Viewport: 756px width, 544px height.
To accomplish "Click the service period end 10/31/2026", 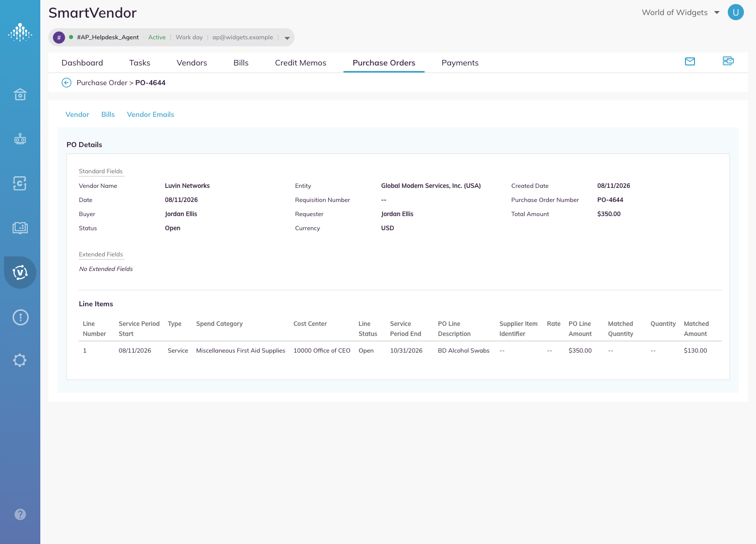I will [406, 351].
